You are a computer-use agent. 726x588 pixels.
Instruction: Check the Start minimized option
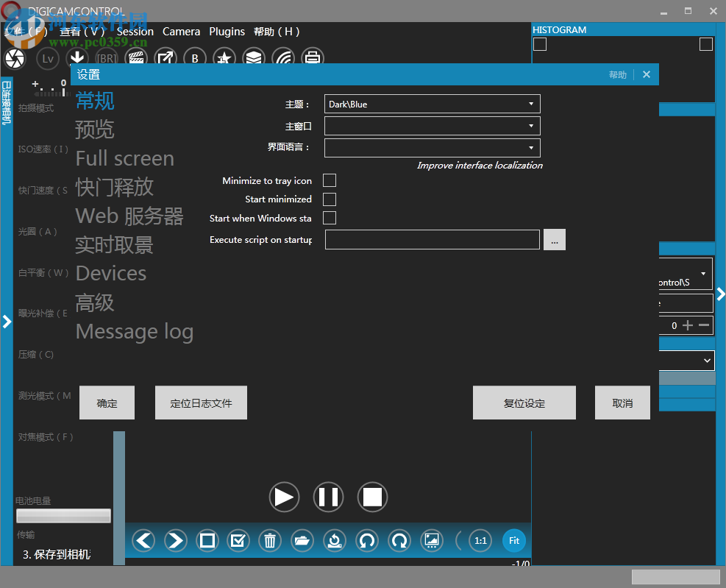pos(329,199)
